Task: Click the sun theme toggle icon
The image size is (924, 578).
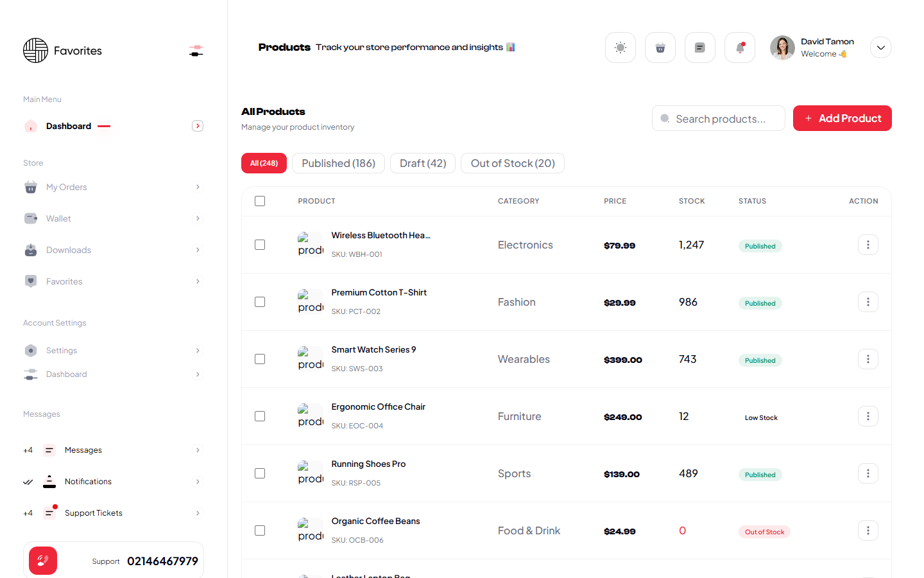Action: (x=620, y=48)
